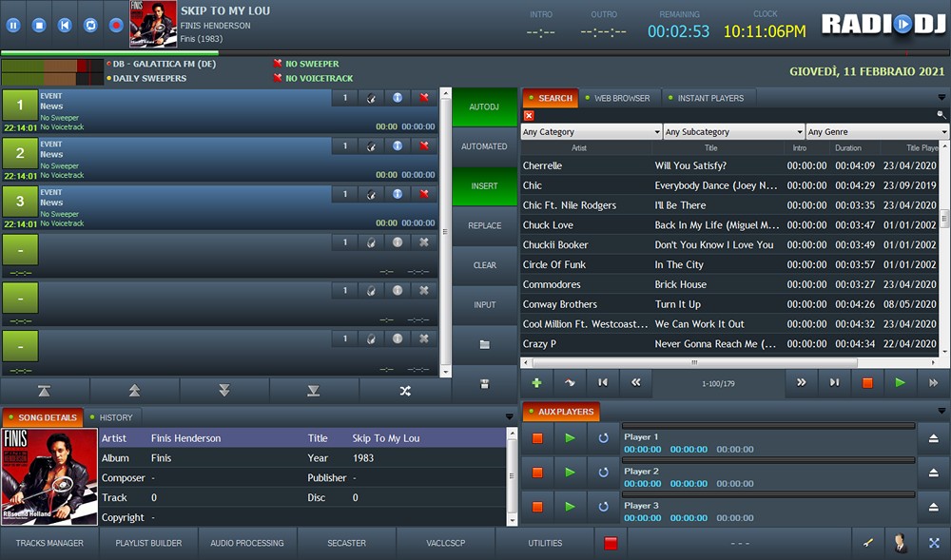Open the Search tab
This screenshot has width=951, height=560.
point(550,98)
